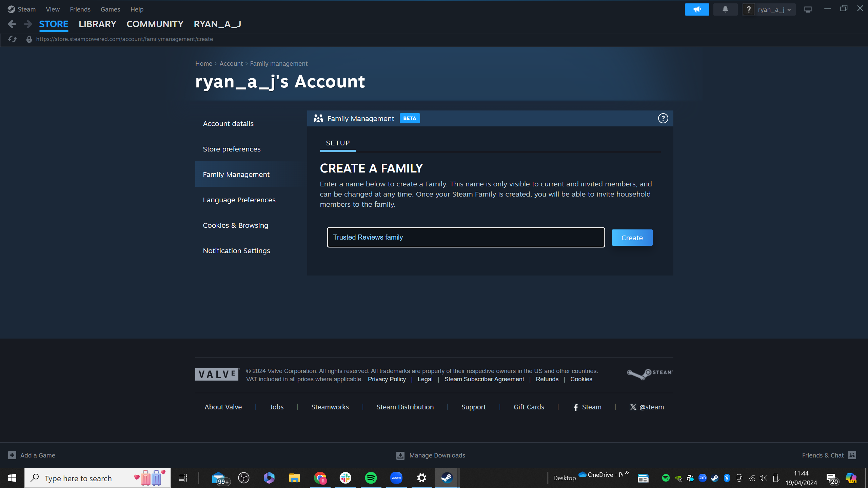Open Cookies & Browsing in sidebar

251,225
